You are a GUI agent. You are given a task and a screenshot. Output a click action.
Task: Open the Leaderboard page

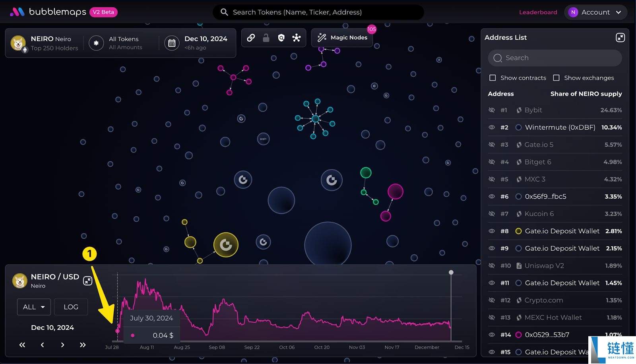[538, 12]
